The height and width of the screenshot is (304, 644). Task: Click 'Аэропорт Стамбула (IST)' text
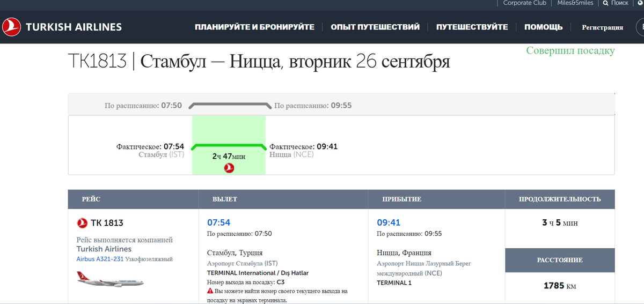243,263
